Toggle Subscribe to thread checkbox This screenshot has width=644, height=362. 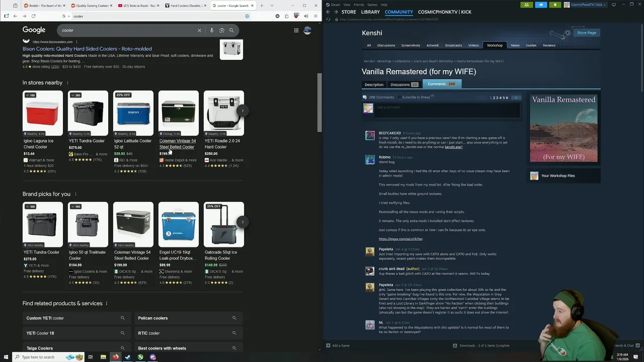400,97
